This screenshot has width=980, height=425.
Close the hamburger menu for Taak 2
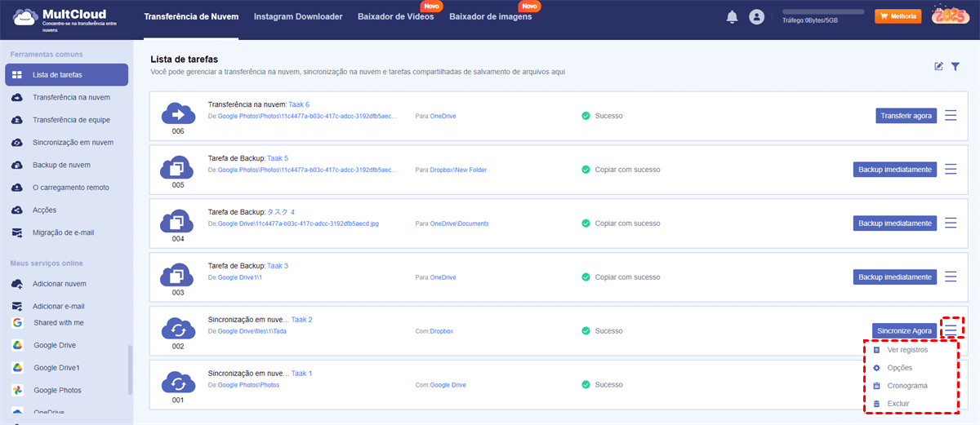(x=951, y=329)
